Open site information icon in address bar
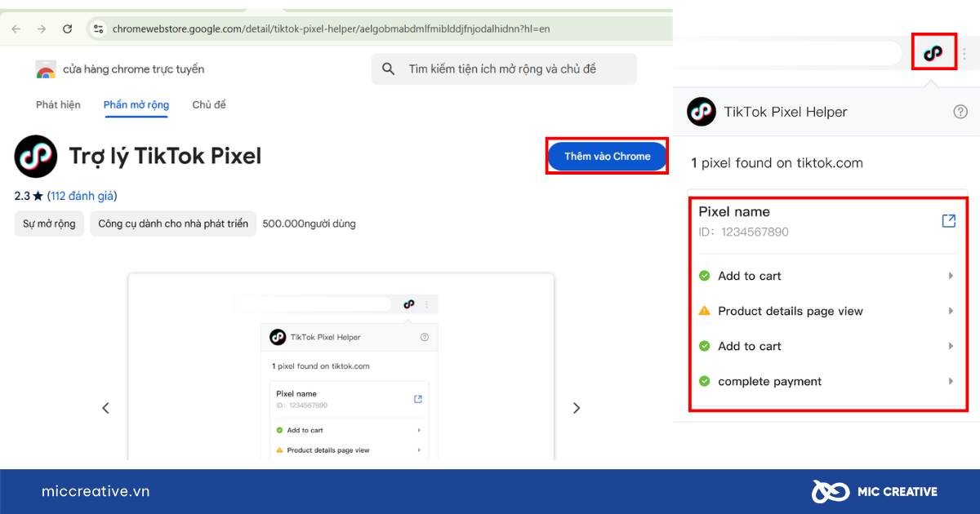Viewport: 980px width, 514px height. [x=98, y=29]
